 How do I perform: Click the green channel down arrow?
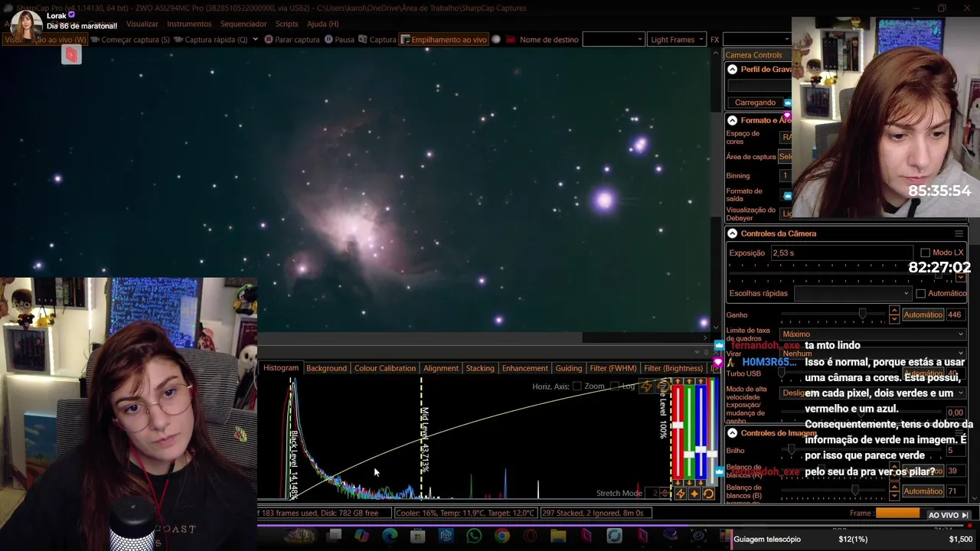pyautogui.click(x=689, y=483)
